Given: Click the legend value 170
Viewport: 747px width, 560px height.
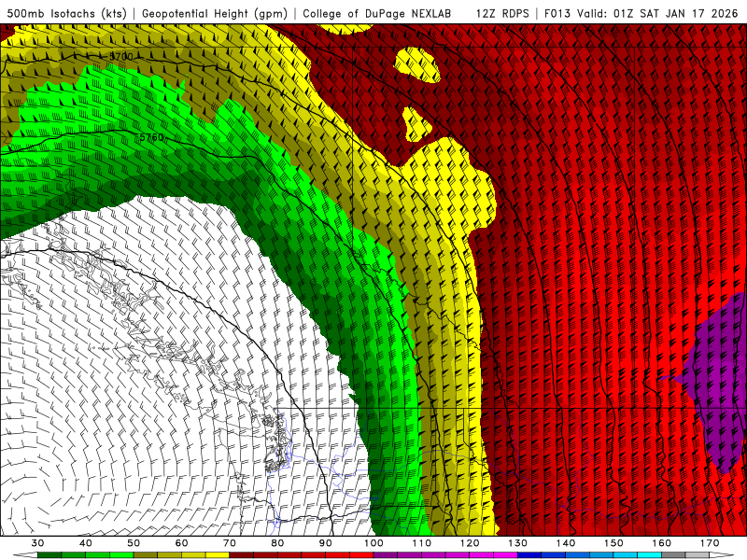Looking at the screenshot, I should [x=710, y=543].
